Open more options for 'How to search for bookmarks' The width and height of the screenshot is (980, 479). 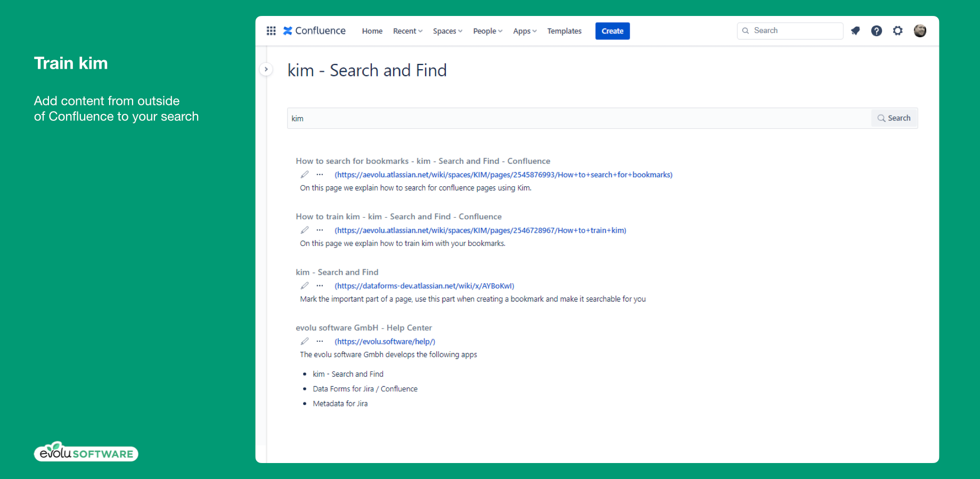coord(320,175)
